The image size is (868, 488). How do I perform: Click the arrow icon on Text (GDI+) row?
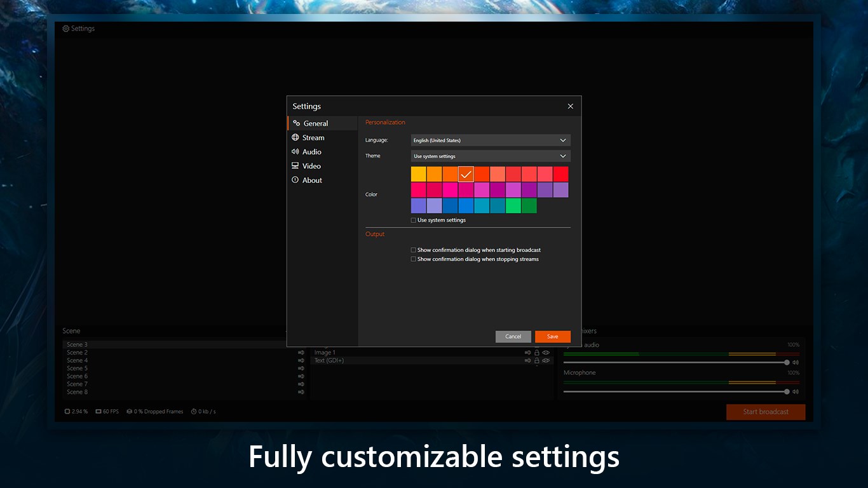click(527, 360)
